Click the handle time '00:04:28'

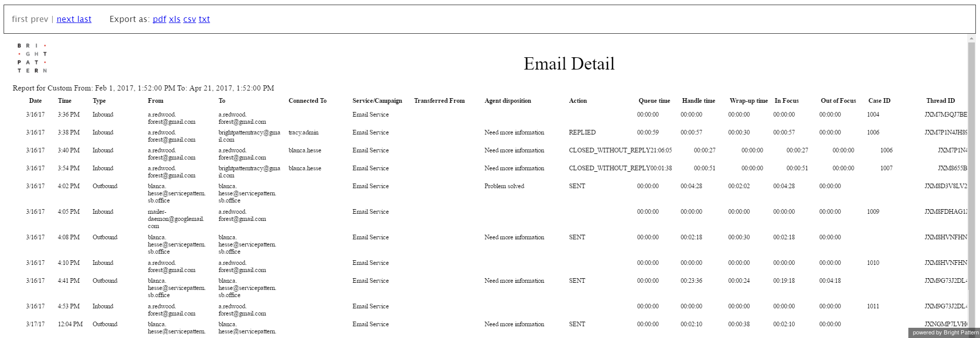pyautogui.click(x=691, y=186)
